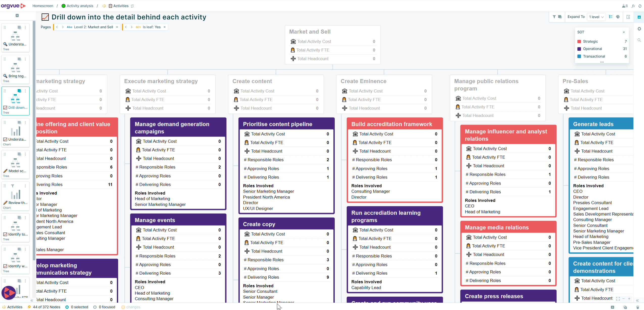
Task: Collapse right panel with double chevron
Action: (637, 300)
